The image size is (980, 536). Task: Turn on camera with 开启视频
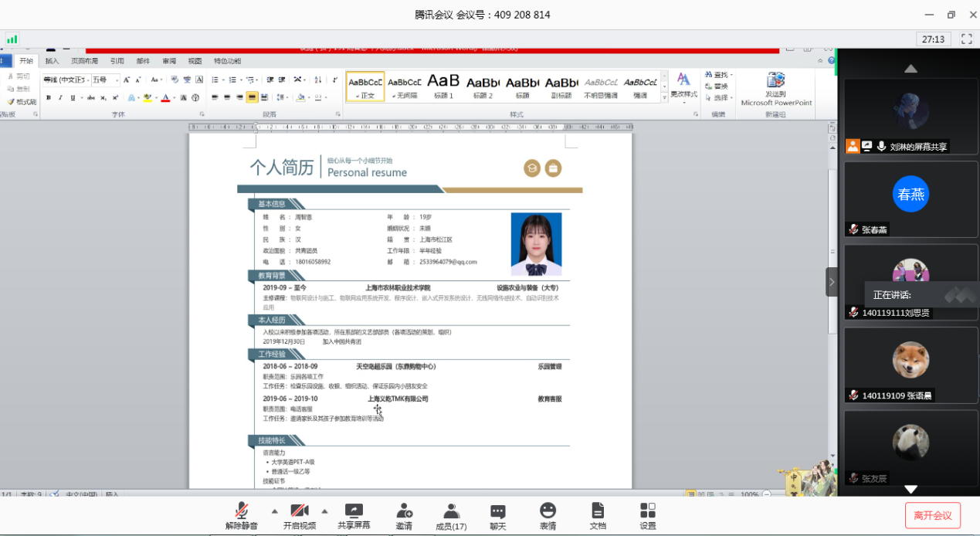299,516
